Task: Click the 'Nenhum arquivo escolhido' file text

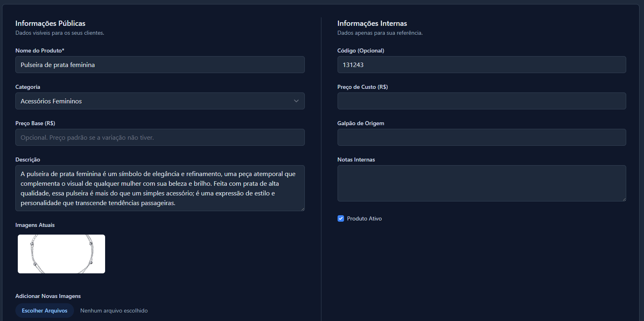Action: (x=114, y=311)
